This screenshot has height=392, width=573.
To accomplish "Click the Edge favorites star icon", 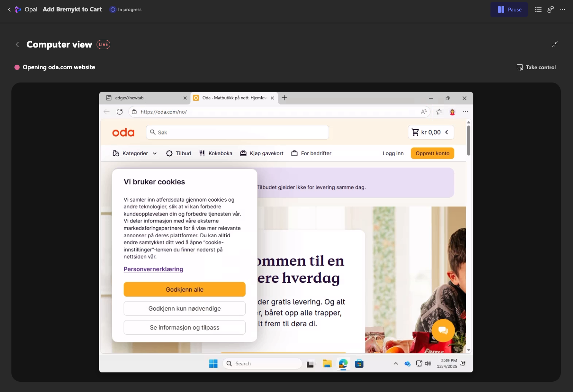I will [x=439, y=112].
